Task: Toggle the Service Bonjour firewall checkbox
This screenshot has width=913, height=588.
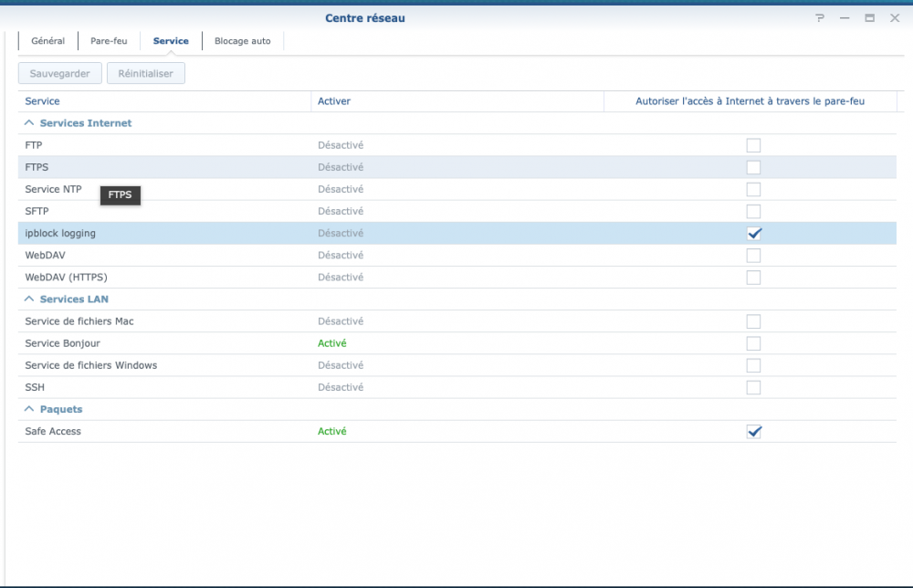Action: coord(753,343)
